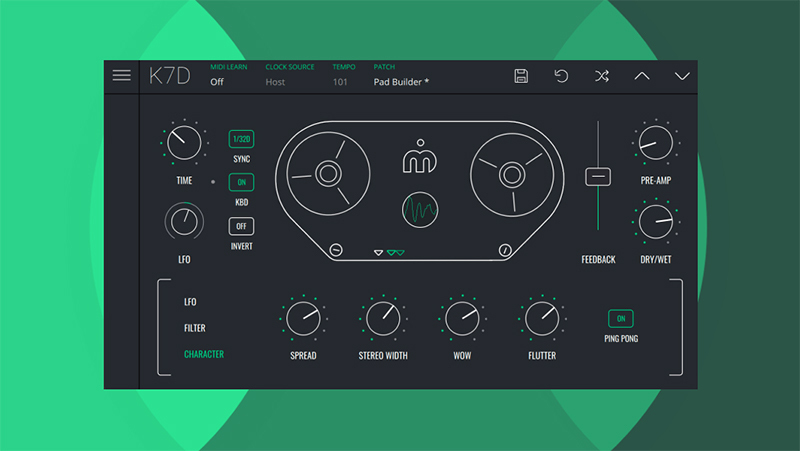Click the undo revert arrow icon
Image resolution: width=800 pixels, height=451 pixels.
[x=561, y=76]
